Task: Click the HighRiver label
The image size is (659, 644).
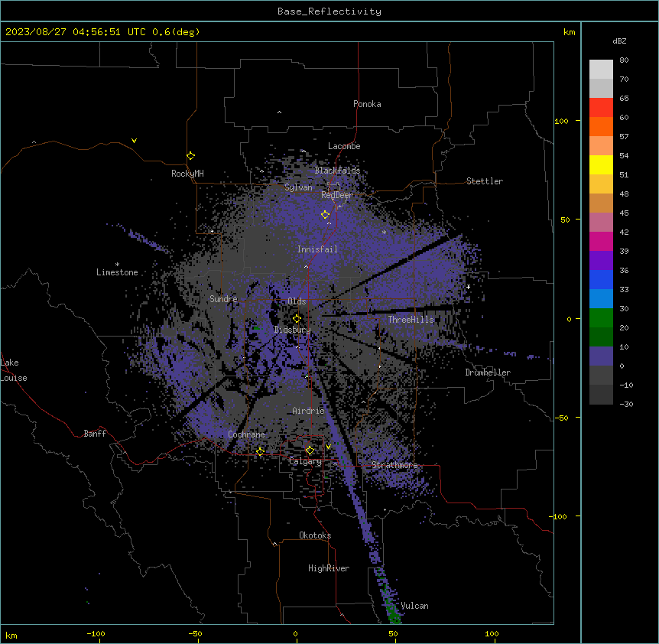Action: (329, 568)
